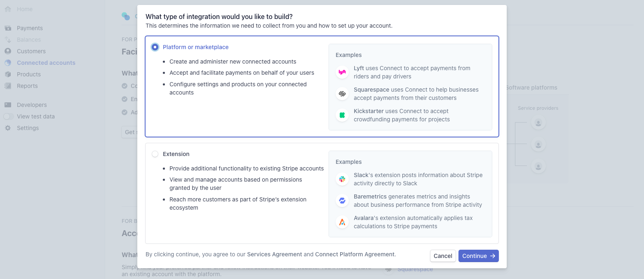
Task: Click the Customers person icon
Action: (8, 51)
